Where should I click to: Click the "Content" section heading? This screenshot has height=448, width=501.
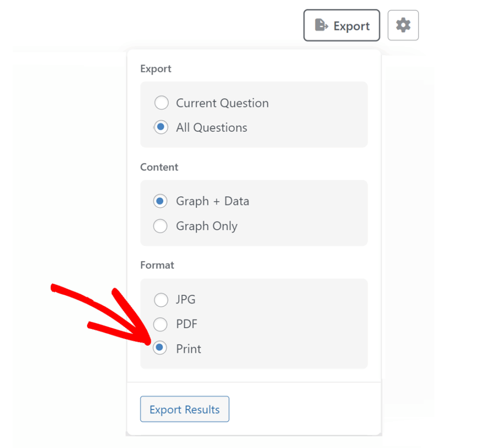[159, 167]
